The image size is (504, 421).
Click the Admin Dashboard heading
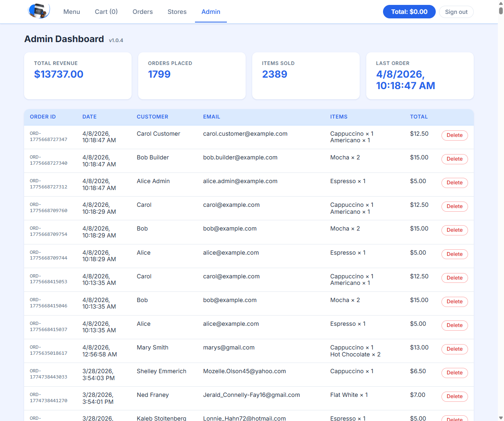click(64, 39)
